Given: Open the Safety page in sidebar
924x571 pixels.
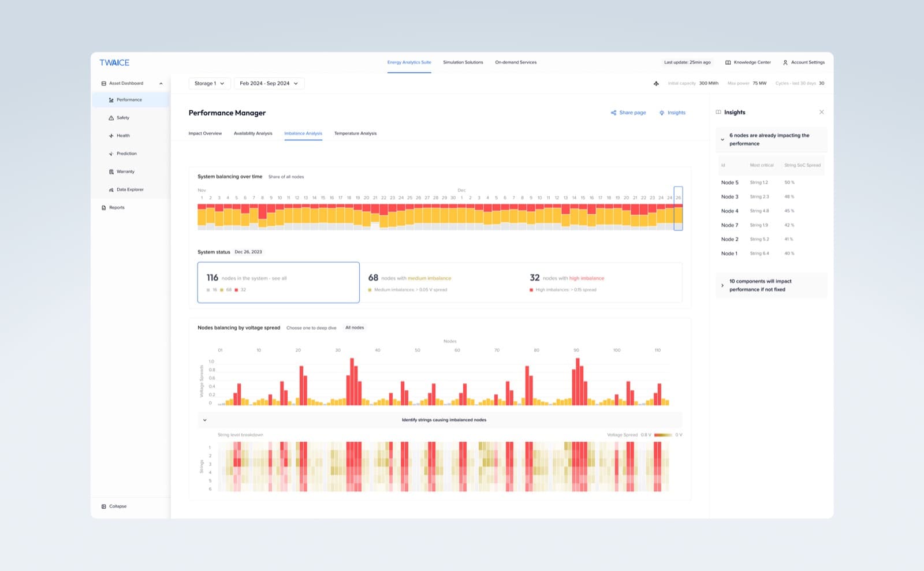Looking at the screenshot, I should coord(131,118).
